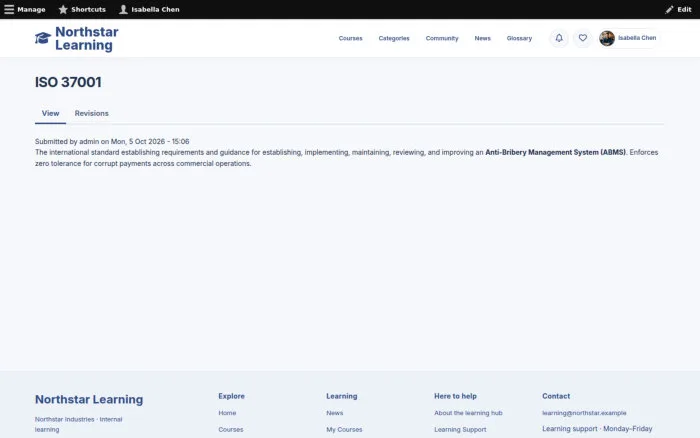Open footer News link

pos(334,413)
